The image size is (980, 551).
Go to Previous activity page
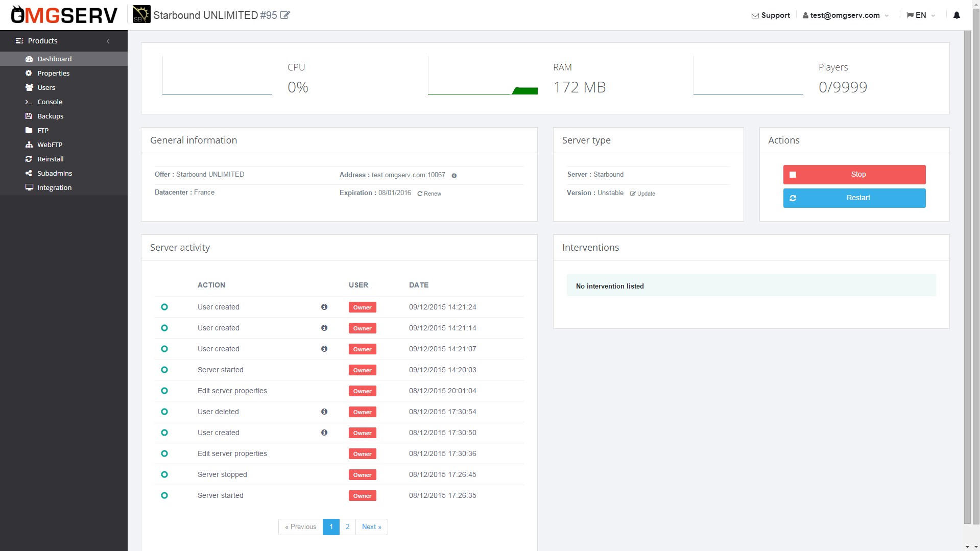301,527
